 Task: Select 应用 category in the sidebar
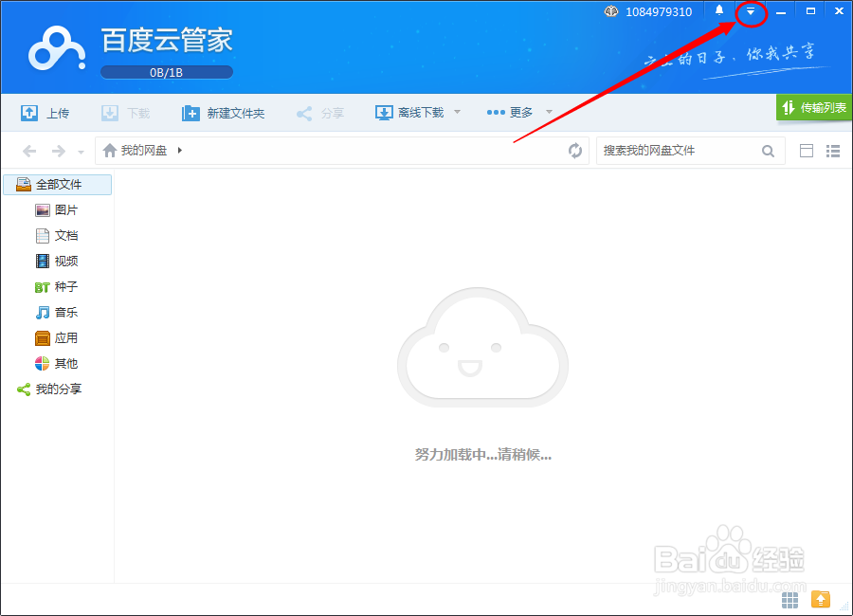(x=57, y=338)
